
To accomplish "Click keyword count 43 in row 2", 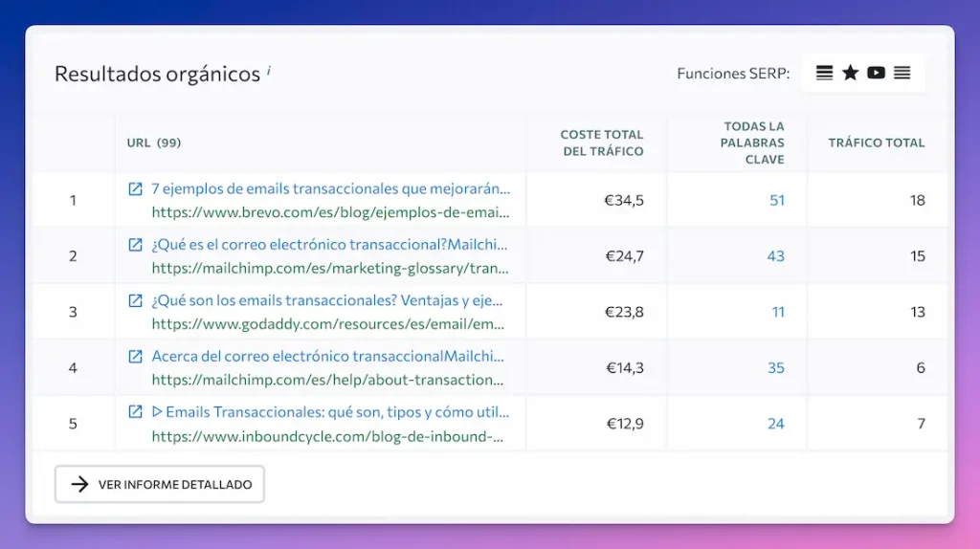I will point(775,256).
